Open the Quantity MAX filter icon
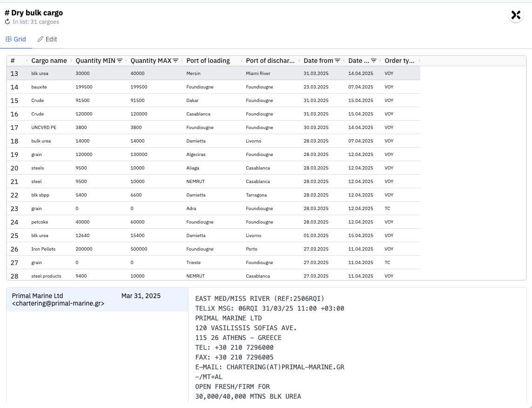Screen dimensions: 532x408 coord(175,61)
